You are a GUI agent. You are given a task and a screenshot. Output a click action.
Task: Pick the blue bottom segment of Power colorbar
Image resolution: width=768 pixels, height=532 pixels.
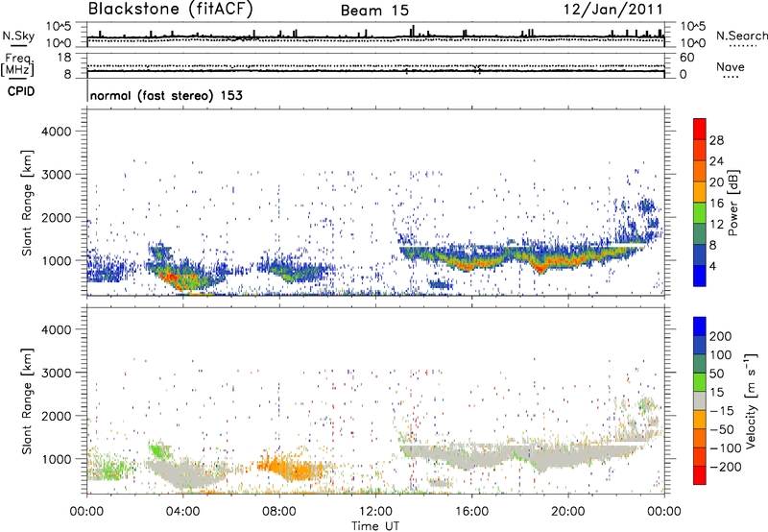pos(700,276)
